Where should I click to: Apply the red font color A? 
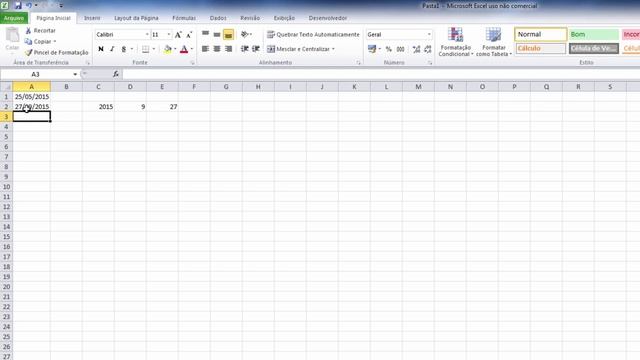click(184, 49)
